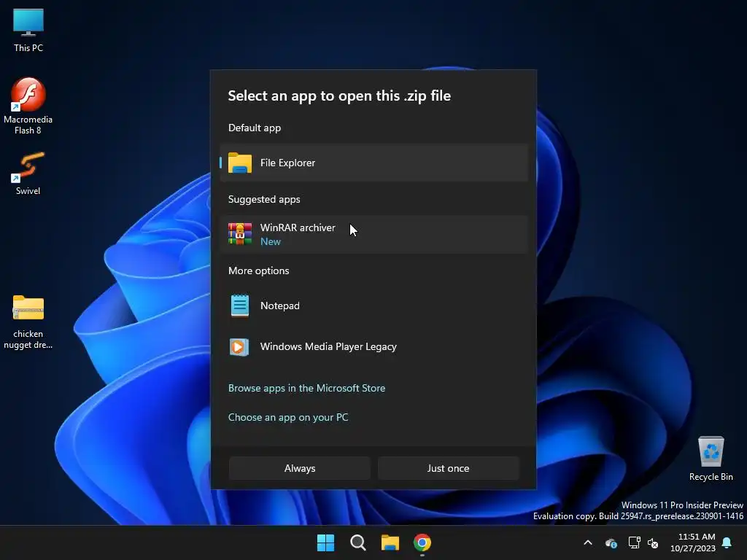This screenshot has width=747, height=560.
Task: Open notifications bell icon
Action: (x=727, y=542)
